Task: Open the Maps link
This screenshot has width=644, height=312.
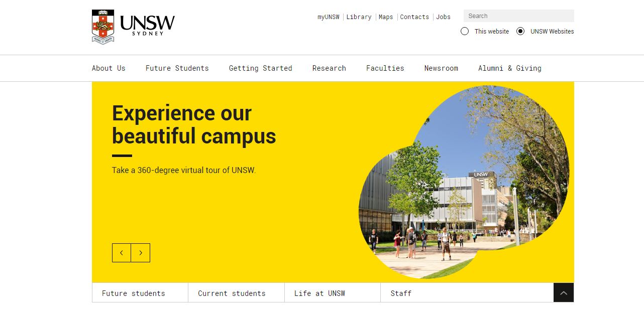Action: pyautogui.click(x=386, y=17)
